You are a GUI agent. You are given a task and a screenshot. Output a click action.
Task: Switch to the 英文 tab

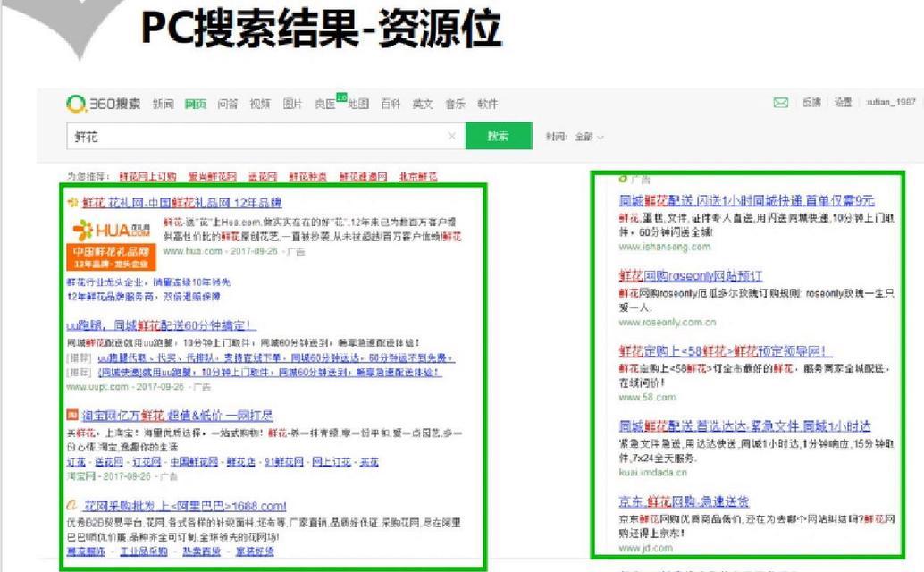[423, 104]
